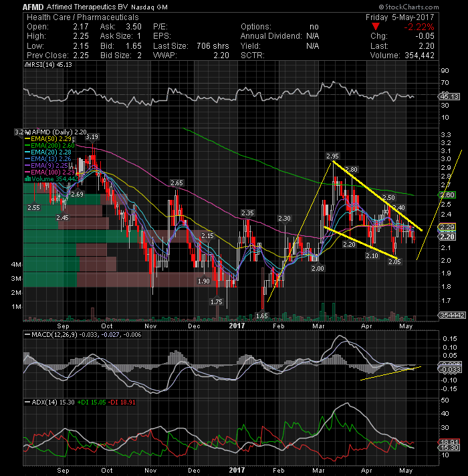
Task: Click the Last Size value 706 shrs
Action: 213,46
